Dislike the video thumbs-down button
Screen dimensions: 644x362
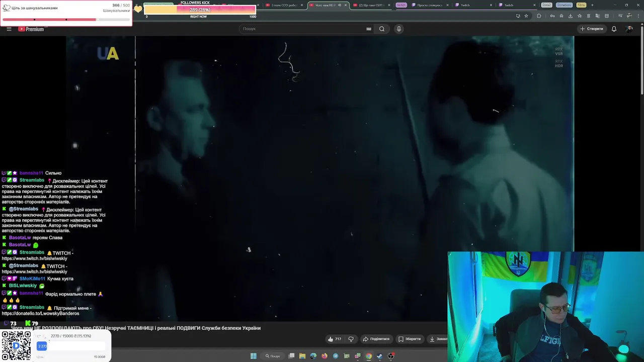(351, 339)
